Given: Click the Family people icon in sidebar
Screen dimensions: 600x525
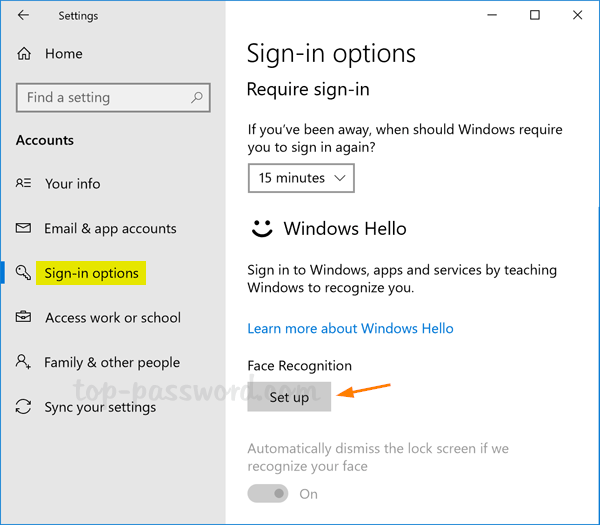Looking at the screenshot, I should tap(24, 363).
